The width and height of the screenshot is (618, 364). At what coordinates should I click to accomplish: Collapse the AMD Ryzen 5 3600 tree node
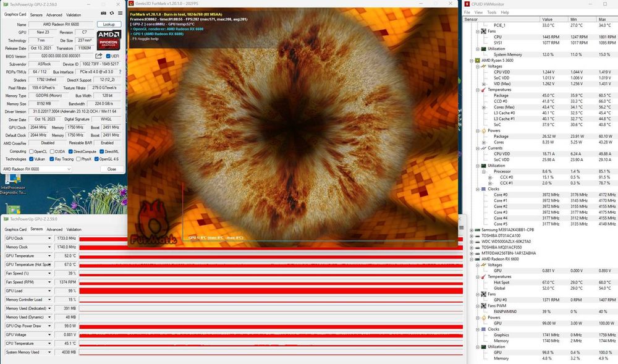click(x=472, y=61)
